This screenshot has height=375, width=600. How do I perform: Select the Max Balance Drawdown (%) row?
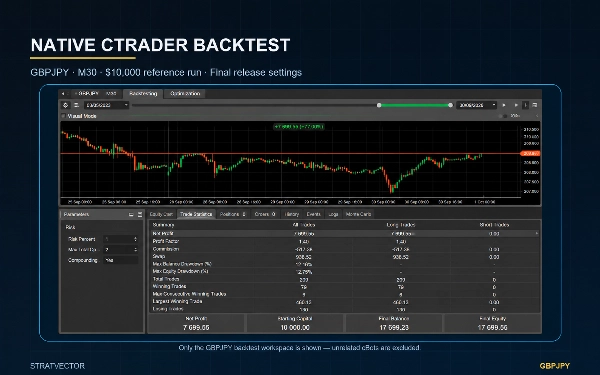point(343,264)
